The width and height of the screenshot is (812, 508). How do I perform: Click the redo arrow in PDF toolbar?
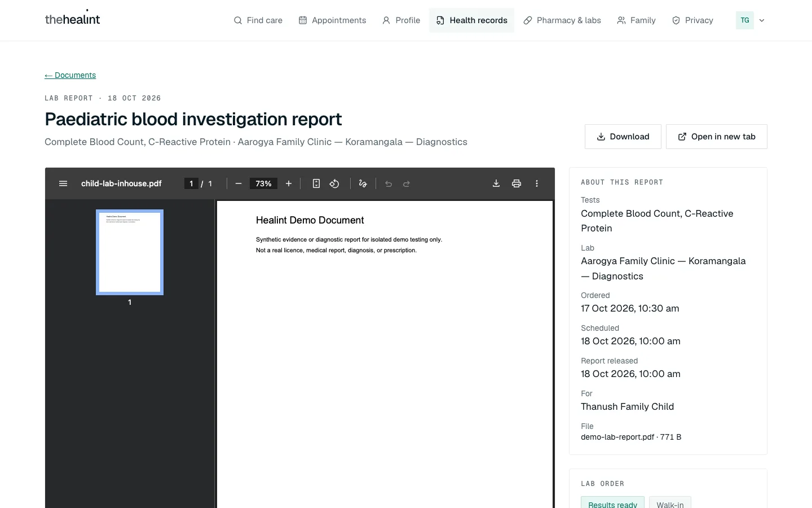point(407,183)
